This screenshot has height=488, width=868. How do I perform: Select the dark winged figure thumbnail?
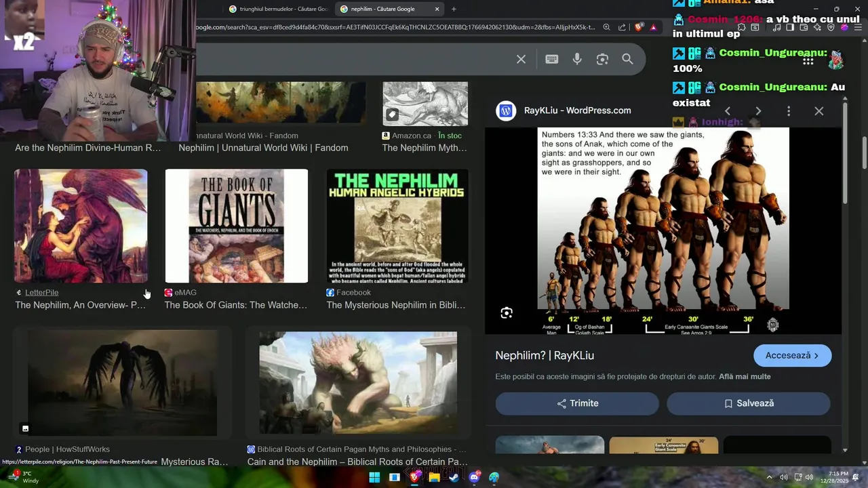(x=123, y=383)
